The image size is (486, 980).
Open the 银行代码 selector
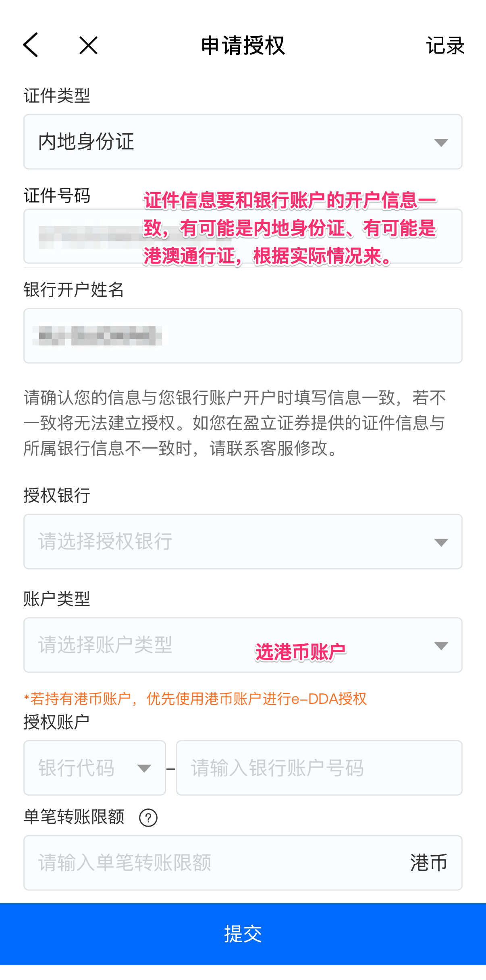click(x=95, y=767)
